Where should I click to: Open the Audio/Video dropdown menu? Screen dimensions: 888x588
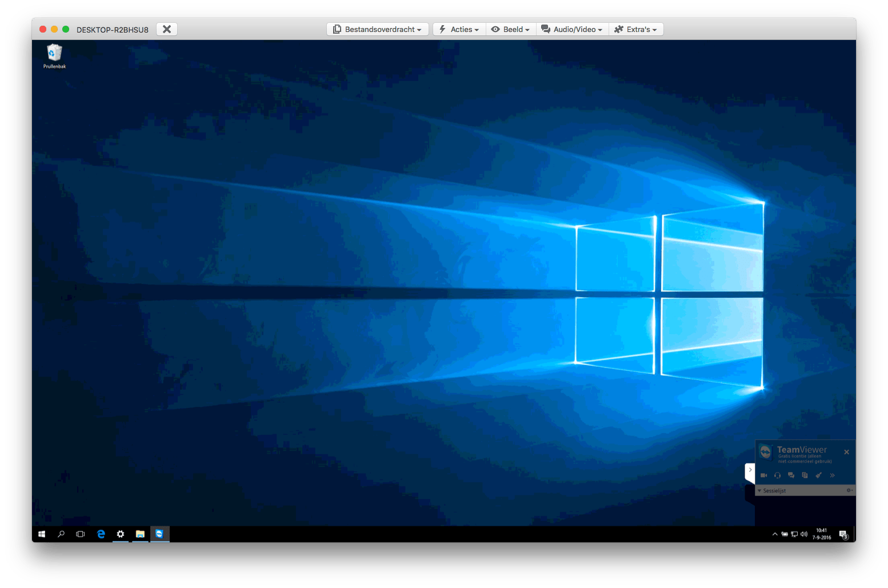point(572,29)
